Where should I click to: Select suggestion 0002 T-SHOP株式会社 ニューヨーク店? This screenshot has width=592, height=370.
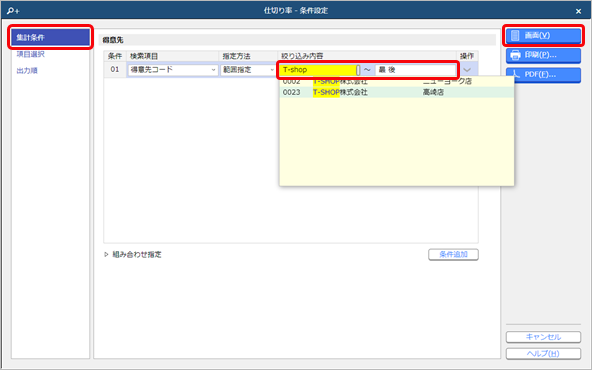point(396,82)
